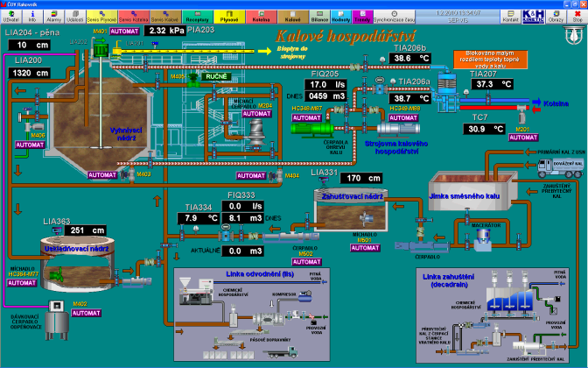Open the Receptury screen
The width and height of the screenshot is (588, 368).
point(197,16)
